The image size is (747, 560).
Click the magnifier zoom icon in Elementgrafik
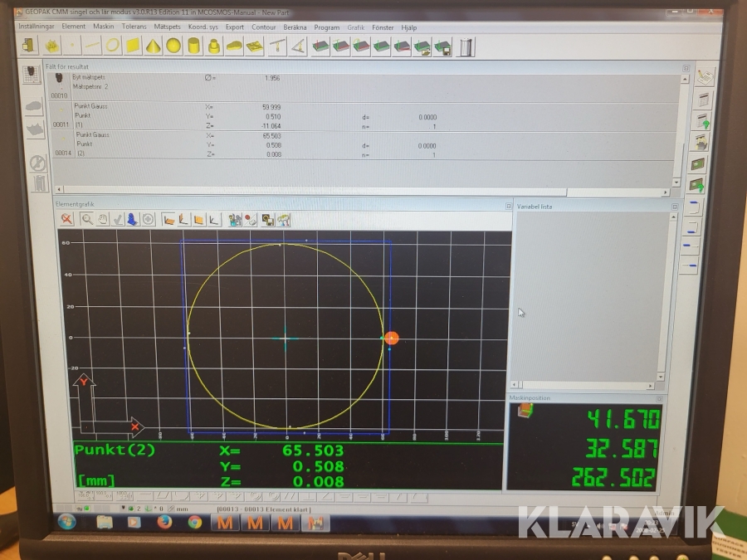87,219
